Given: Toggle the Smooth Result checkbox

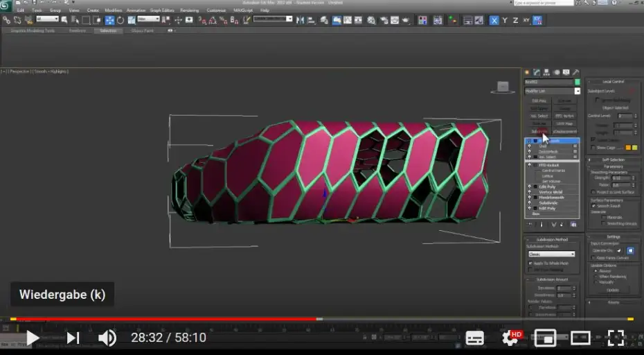Looking at the screenshot, I should [593, 206].
